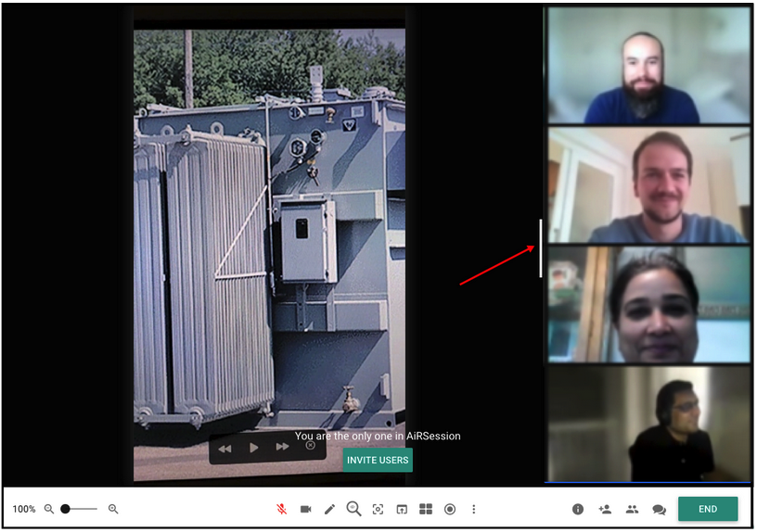
Task: Click the 100% zoom level text
Action: (x=24, y=509)
